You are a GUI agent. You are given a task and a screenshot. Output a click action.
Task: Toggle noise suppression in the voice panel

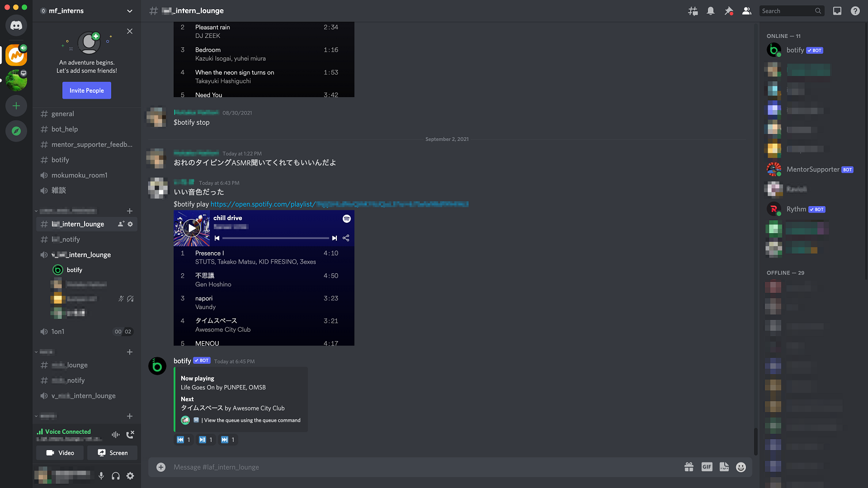(x=115, y=434)
